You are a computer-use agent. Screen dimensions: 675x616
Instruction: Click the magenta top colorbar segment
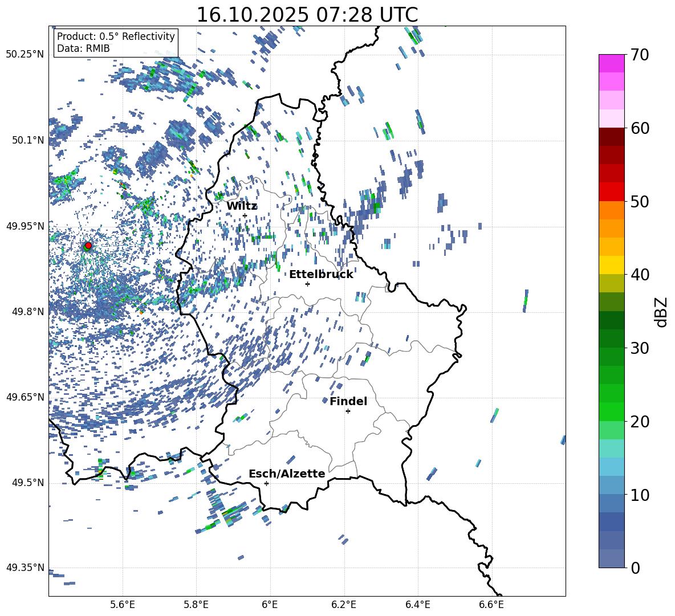pos(612,63)
